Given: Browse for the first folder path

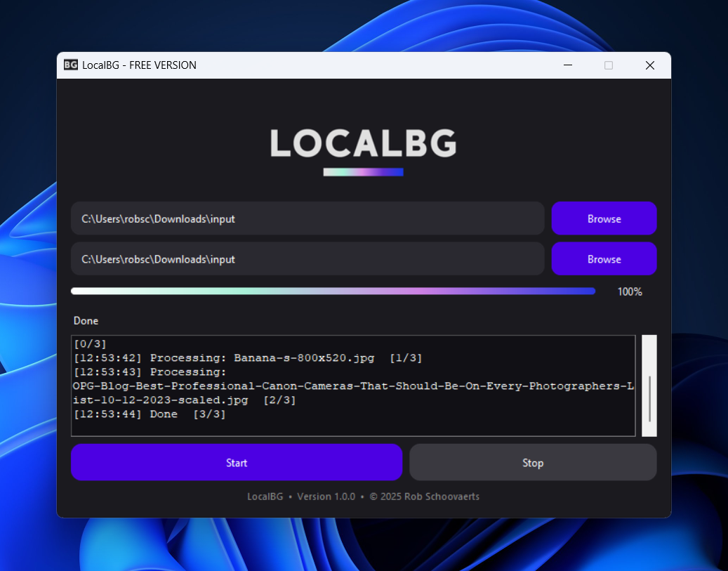Looking at the screenshot, I should pyautogui.click(x=604, y=218).
